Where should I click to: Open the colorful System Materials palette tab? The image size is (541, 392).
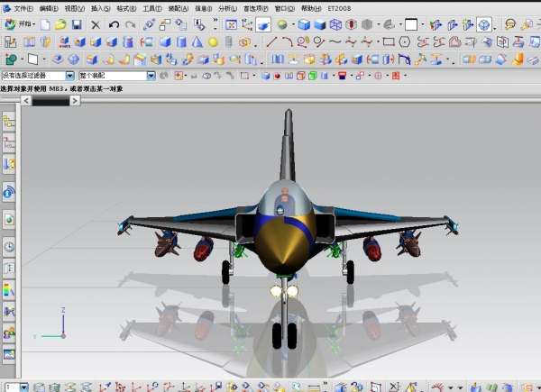[x=9, y=289]
